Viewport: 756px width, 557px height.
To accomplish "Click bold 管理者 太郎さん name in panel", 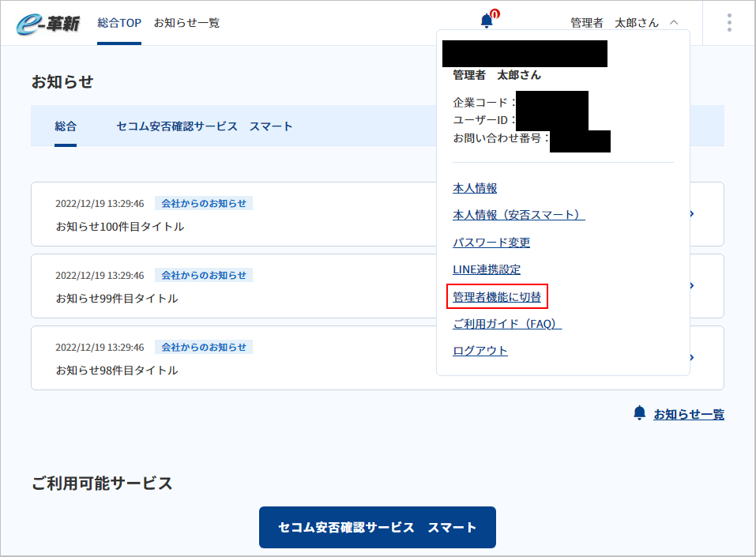I will tap(497, 75).
